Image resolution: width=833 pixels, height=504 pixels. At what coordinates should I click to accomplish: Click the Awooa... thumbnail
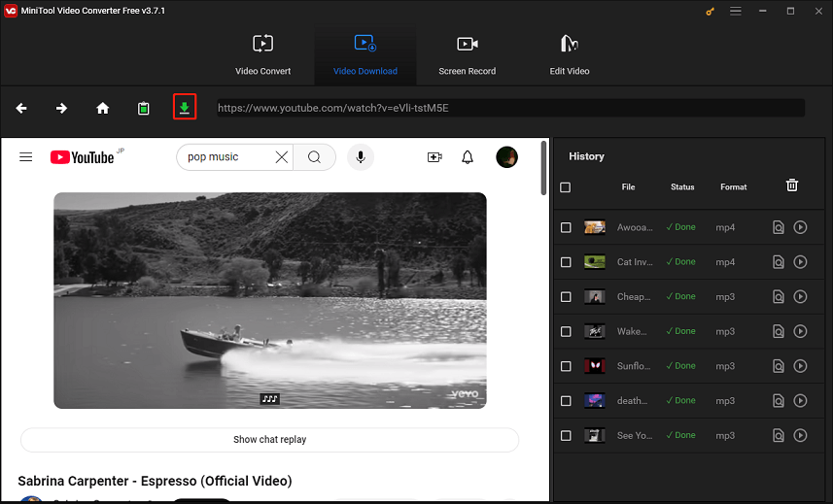coord(595,227)
